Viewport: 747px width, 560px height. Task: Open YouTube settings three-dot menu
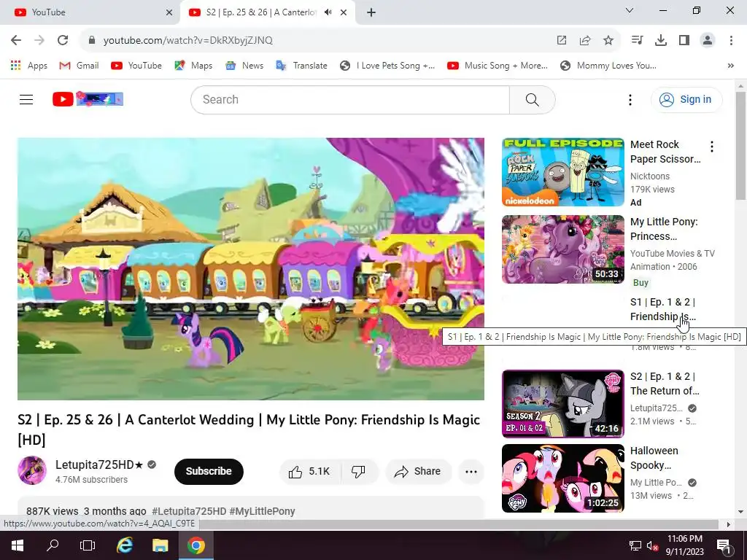coord(630,99)
